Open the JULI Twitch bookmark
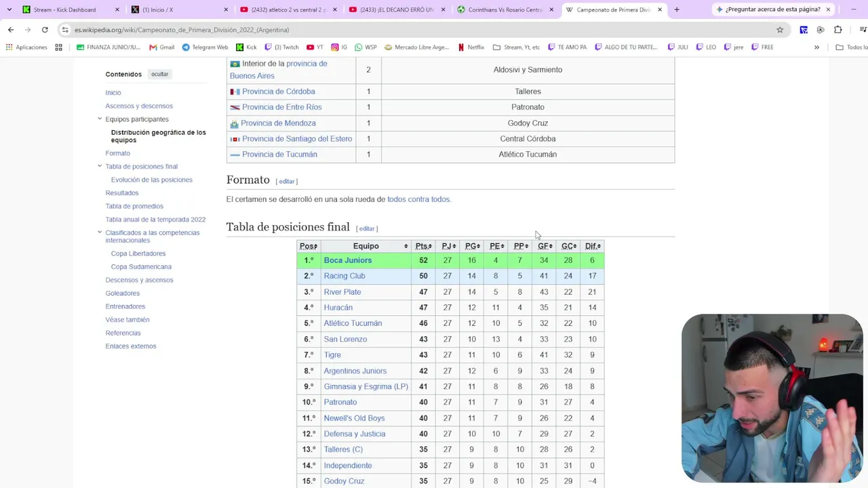This screenshot has width=868, height=488. [677, 47]
